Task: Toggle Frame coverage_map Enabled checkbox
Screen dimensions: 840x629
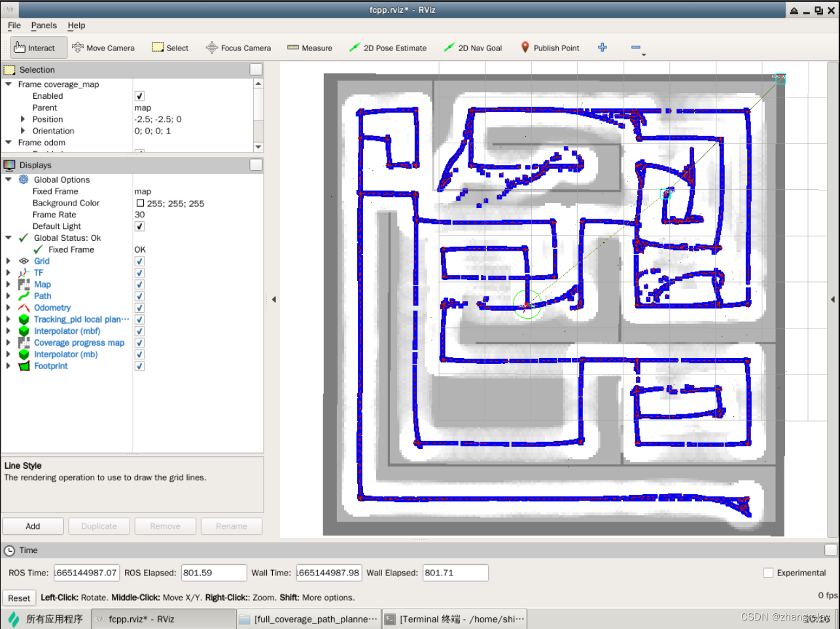Action: (139, 96)
